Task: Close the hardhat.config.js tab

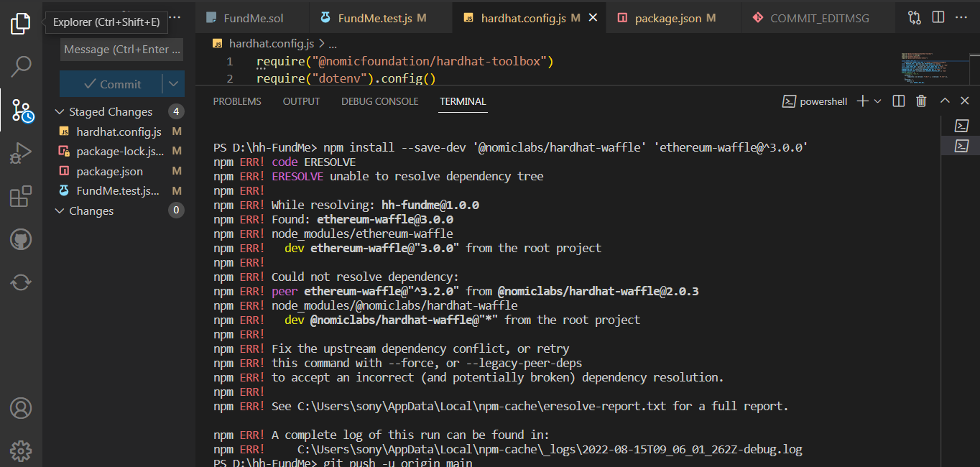Action: pyautogui.click(x=593, y=17)
